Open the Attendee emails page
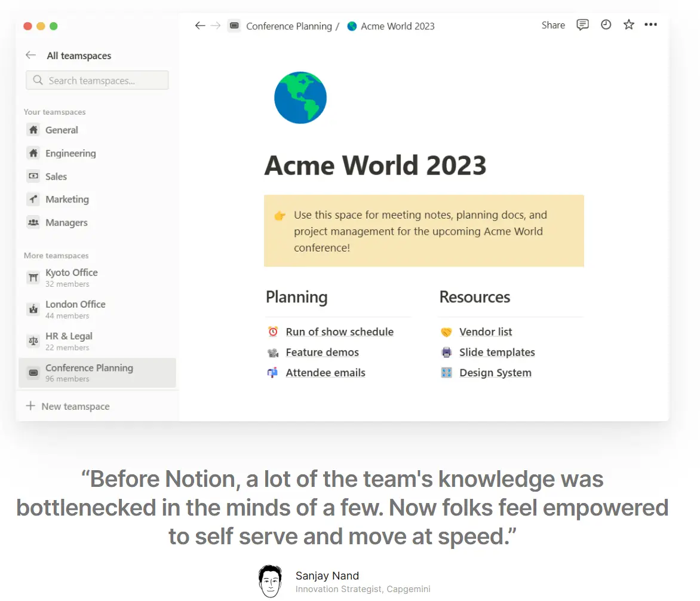Viewport: 700px width, 601px height. click(x=326, y=372)
